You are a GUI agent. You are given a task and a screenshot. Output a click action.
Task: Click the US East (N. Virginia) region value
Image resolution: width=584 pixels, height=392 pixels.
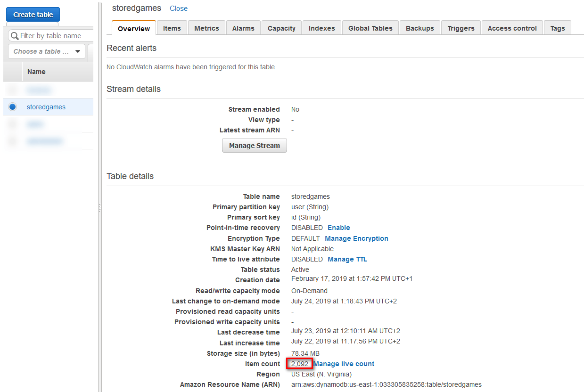pyautogui.click(x=321, y=374)
